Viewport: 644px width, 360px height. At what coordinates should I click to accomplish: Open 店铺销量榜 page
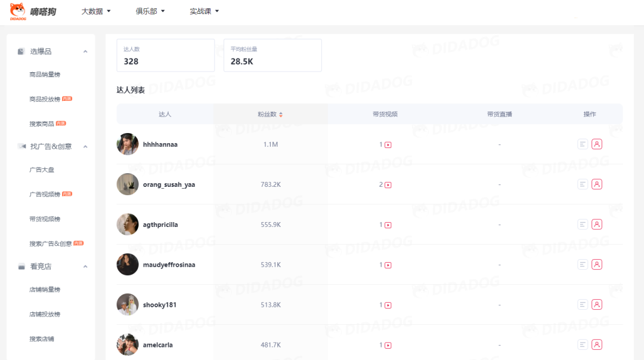click(45, 290)
